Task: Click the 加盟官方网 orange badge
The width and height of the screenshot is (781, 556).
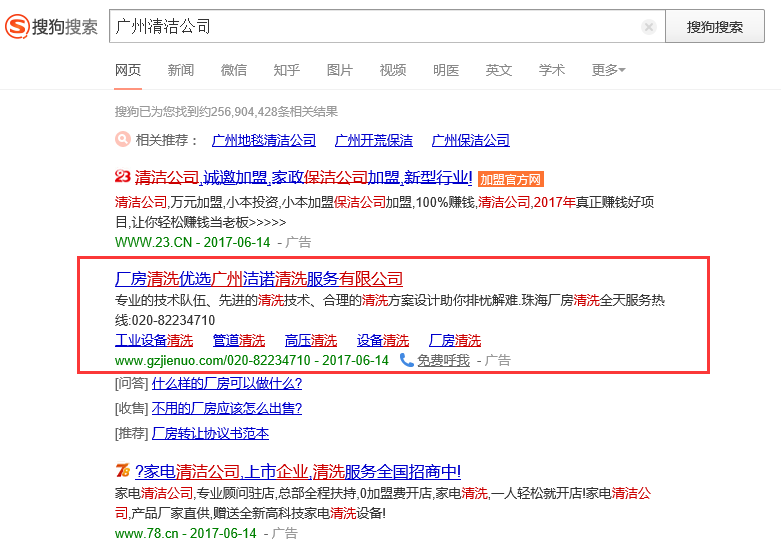Action: (x=511, y=179)
